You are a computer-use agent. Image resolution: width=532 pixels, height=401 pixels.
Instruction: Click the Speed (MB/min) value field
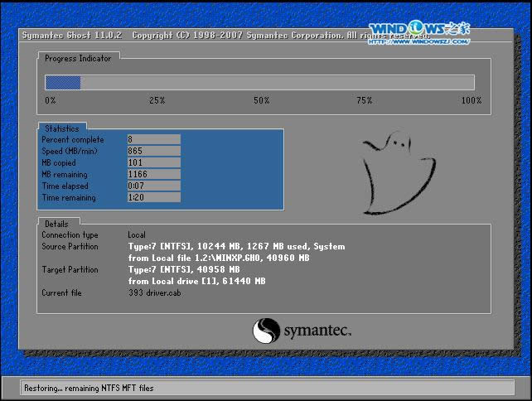pyautogui.click(x=153, y=152)
